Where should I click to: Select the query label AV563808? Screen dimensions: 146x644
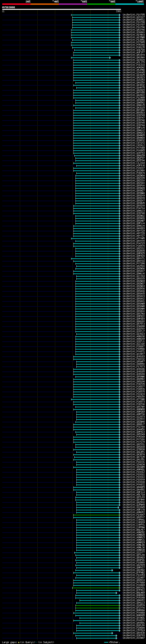point(8,8)
